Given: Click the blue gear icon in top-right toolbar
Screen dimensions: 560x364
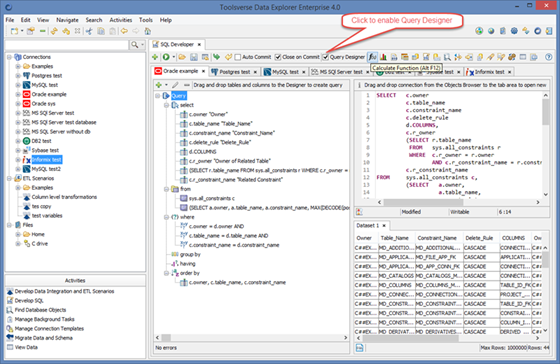Looking at the screenshot, I should [514, 31].
